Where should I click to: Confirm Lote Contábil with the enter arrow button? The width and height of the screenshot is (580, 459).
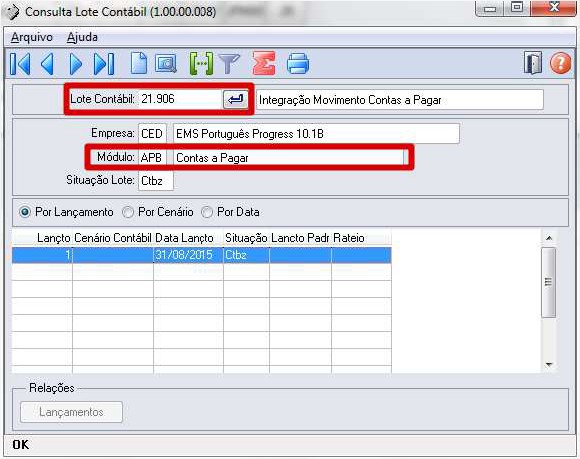tap(235, 99)
